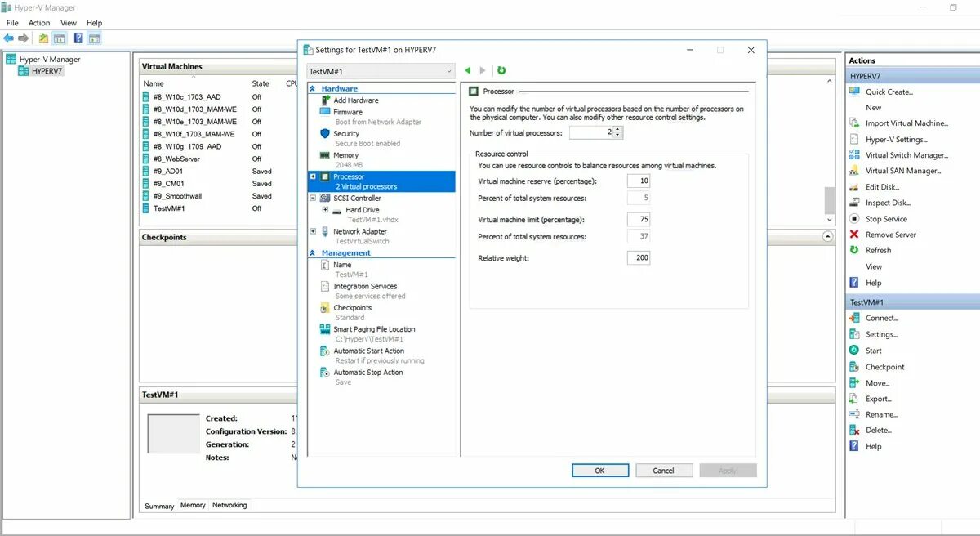Navigate back using arrow in settings dialog
Image resolution: width=980 pixels, height=536 pixels.
click(467, 70)
